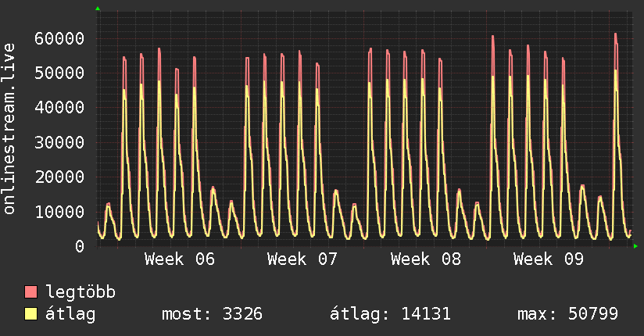Click the legtöbb legend label
Screen dimensions: 644x336
coord(80,291)
